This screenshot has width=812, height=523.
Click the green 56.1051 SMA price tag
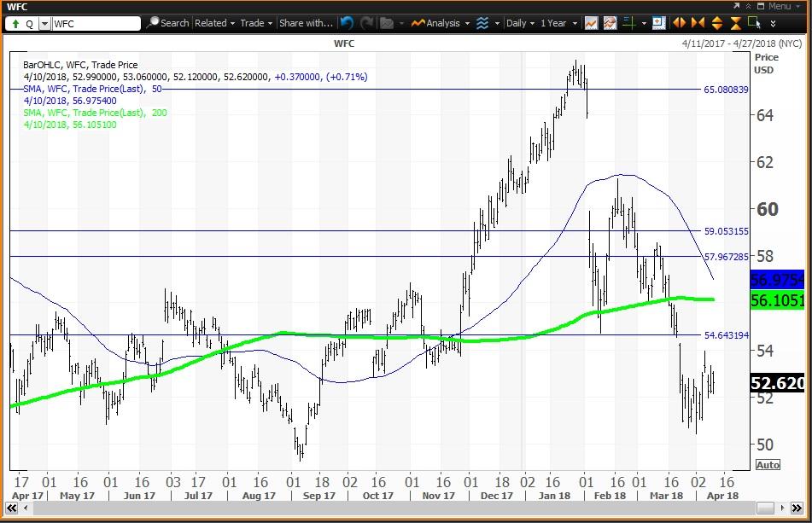tap(777, 300)
